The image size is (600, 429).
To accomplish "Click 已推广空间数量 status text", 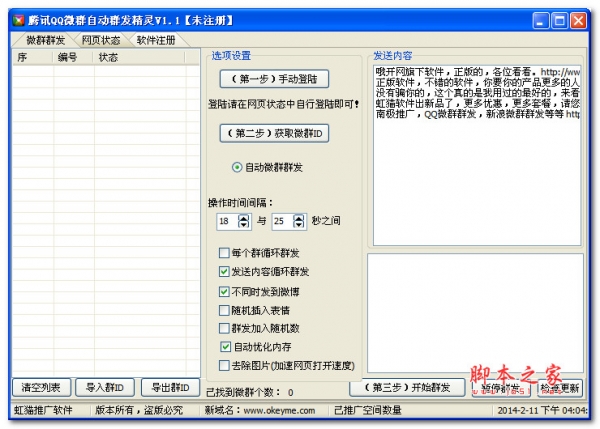I will [367, 411].
